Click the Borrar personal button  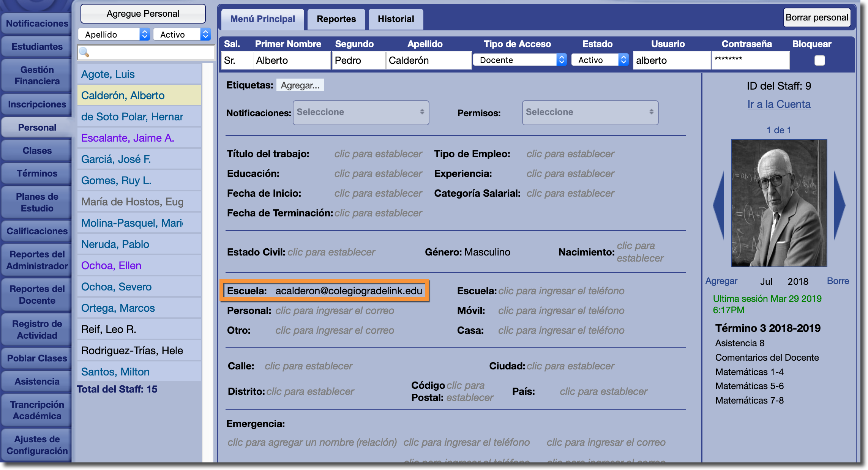(x=816, y=17)
